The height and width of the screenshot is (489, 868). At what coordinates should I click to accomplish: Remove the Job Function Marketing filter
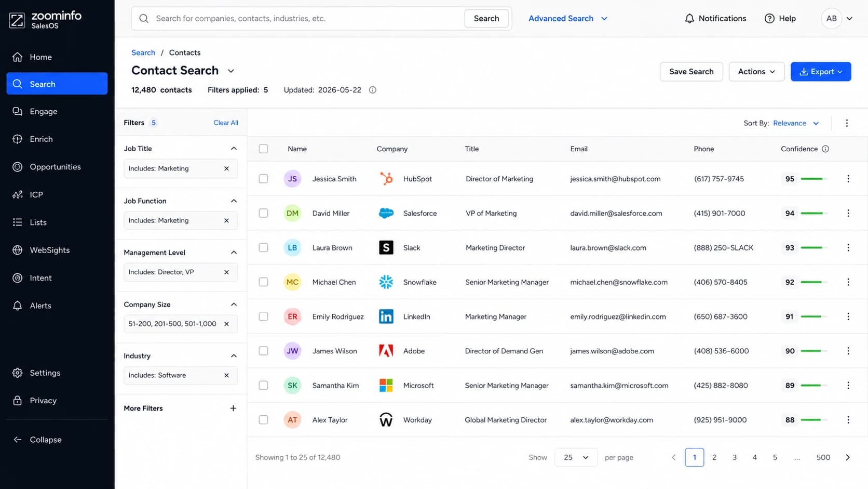pos(226,220)
